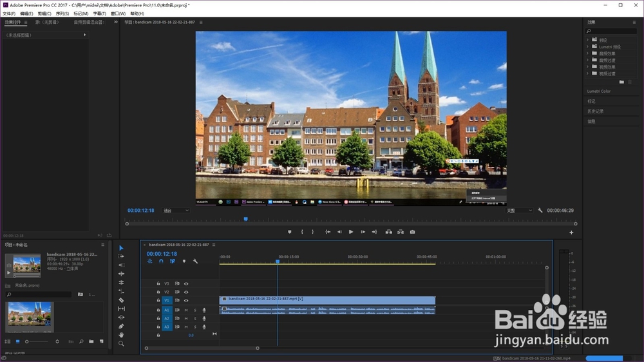Open the Lumetri Color panel
The image size is (644, 362).
point(599,91)
